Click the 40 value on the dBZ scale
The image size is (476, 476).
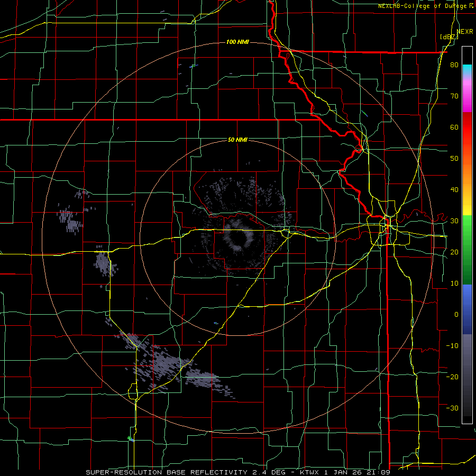coord(454,190)
